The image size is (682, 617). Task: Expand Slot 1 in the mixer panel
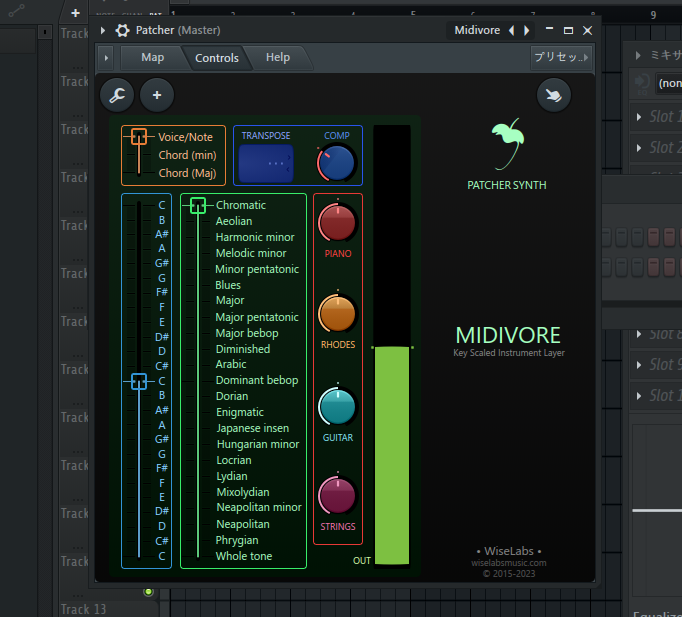pyautogui.click(x=639, y=117)
